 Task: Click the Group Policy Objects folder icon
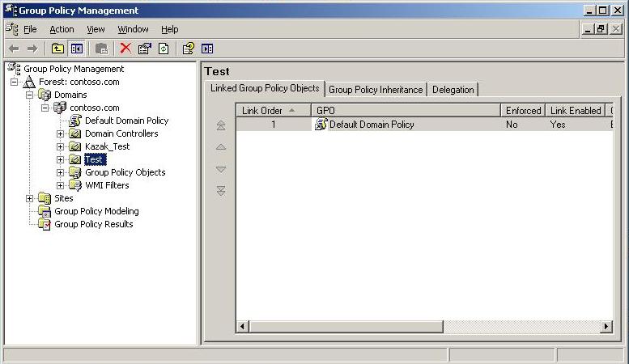tap(75, 172)
